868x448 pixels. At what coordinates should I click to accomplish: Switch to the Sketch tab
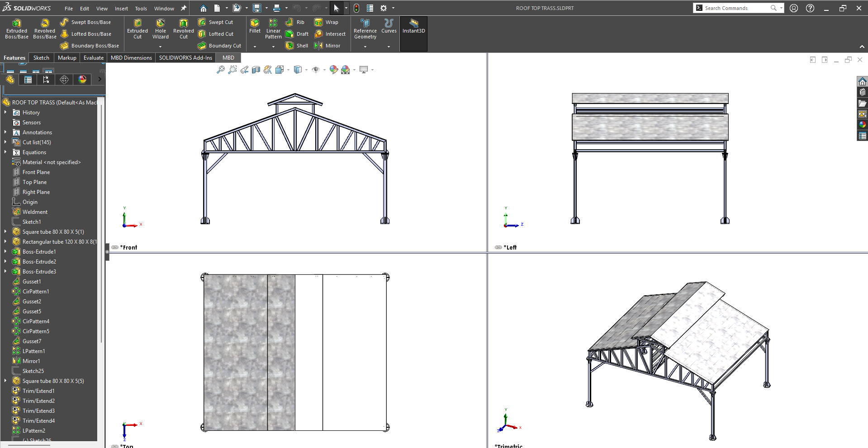pos(41,58)
